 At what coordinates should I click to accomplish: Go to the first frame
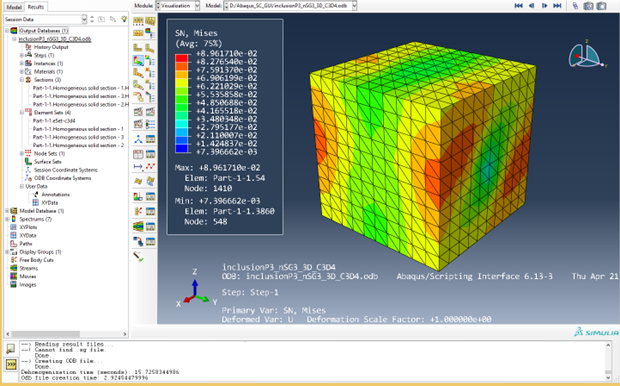(518, 6)
